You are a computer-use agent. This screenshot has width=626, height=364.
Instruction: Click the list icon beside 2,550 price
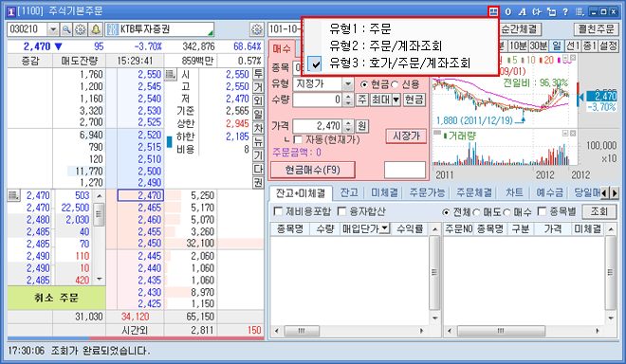[x=171, y=74]
